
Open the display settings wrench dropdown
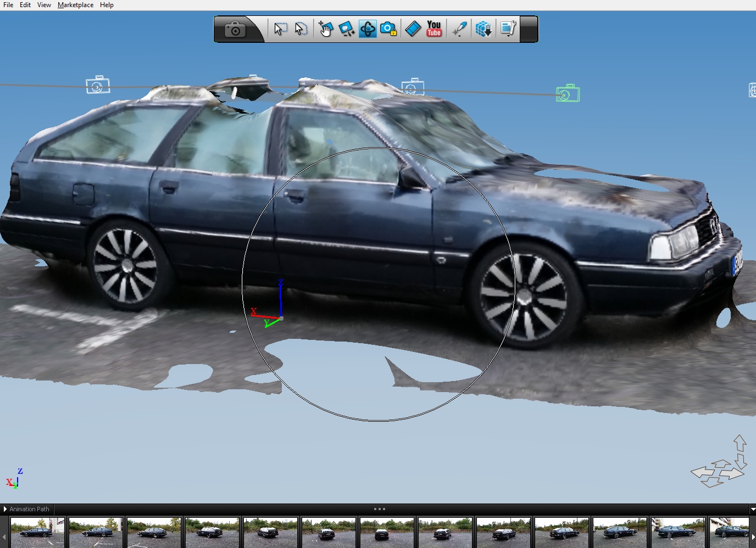(508, 29)
